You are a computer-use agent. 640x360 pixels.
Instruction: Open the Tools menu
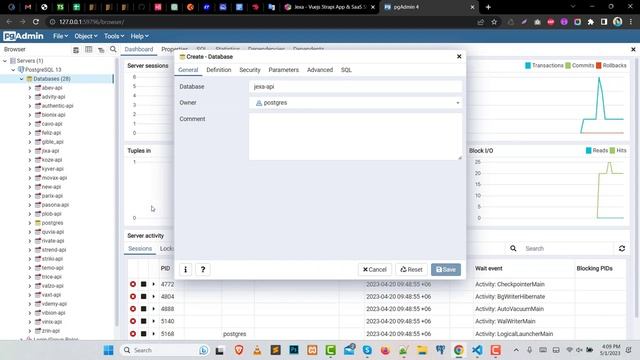114,36
